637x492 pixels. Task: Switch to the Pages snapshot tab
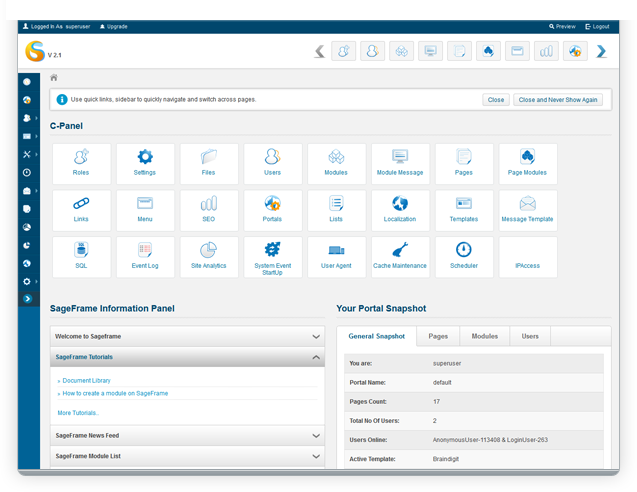point(438,336)
